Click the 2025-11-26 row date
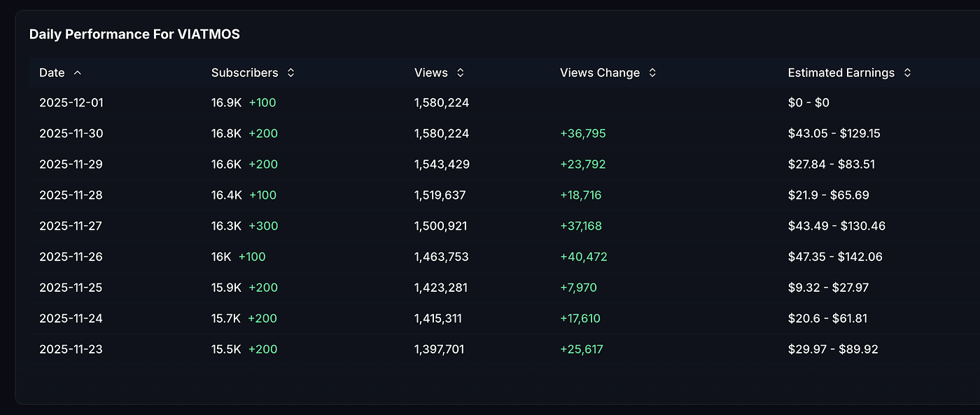980x415 pixels. point(71,257)
